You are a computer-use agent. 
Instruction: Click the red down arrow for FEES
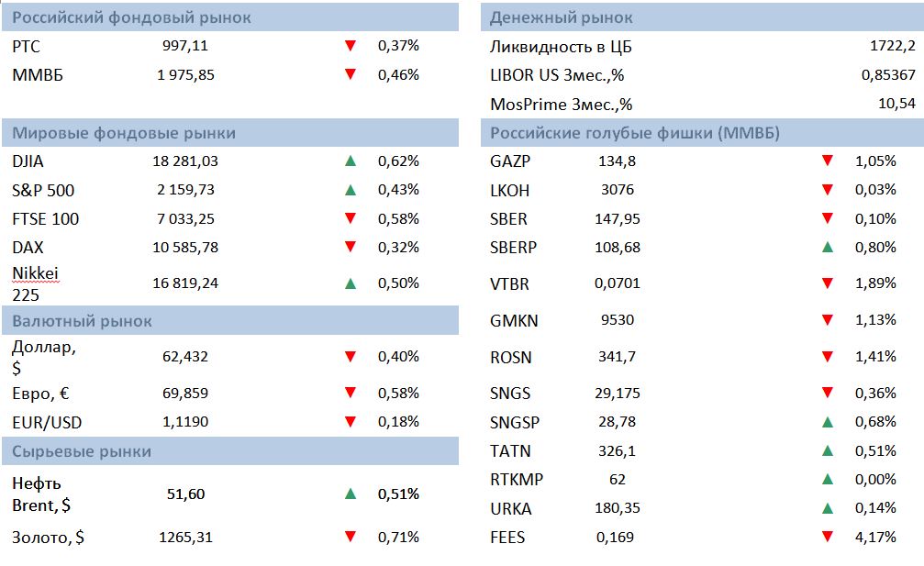tap(828, 537)
